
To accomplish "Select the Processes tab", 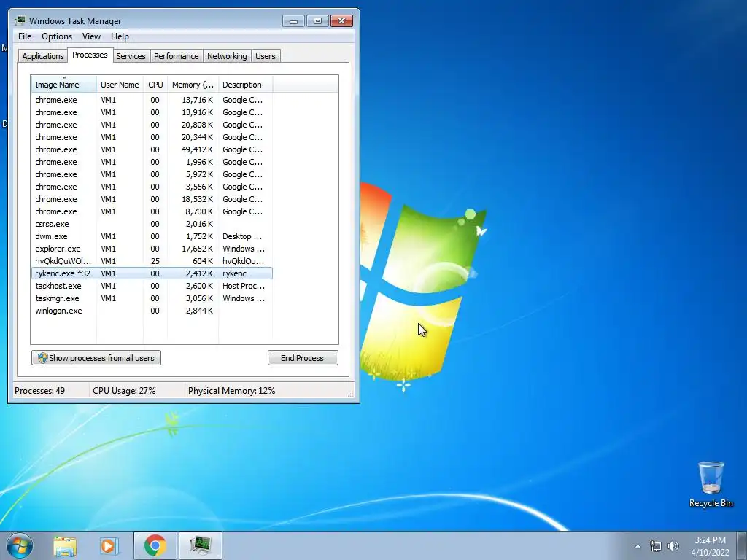I will [x=90, y=55].
